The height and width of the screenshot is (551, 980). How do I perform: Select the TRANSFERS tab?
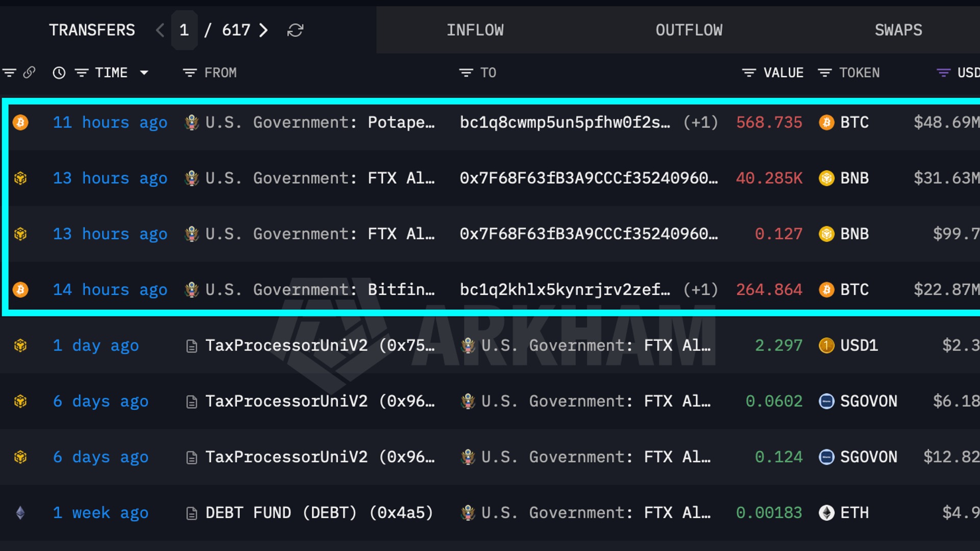(x=92, y=30)
